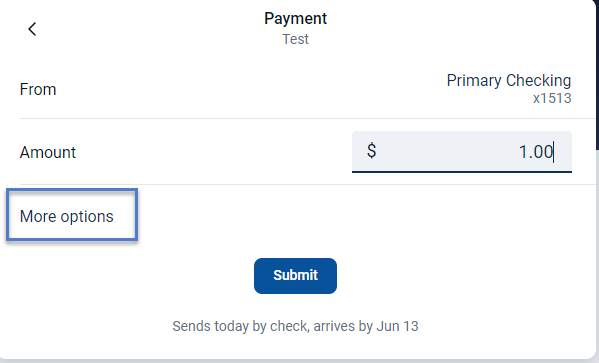Click the blank area right of More options
Image resolution: width=599 pixels, height=363 pixels.
click(363, 215)
